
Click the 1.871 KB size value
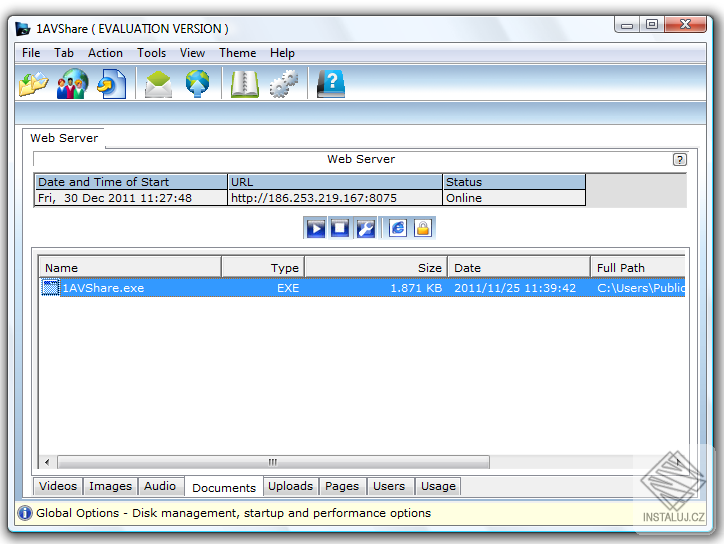click(x=416, y=288)
